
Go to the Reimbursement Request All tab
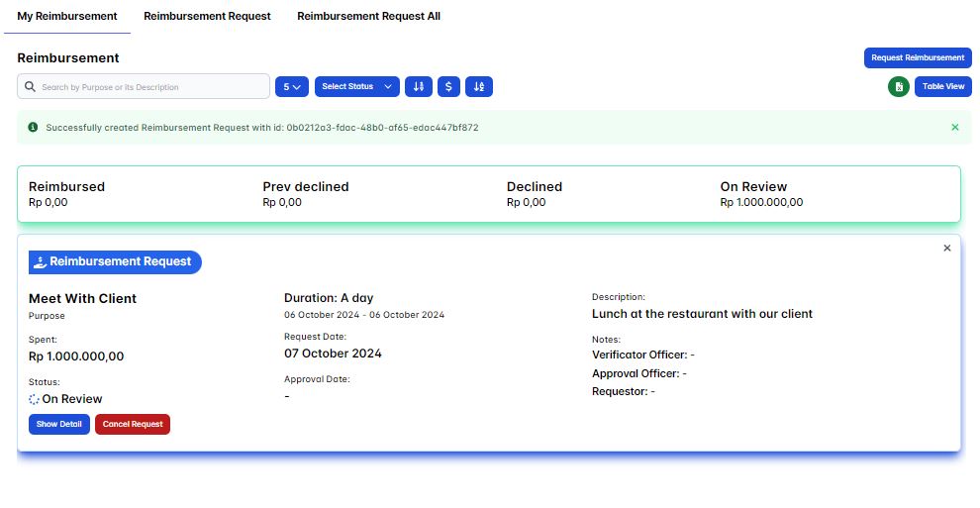click(368, 17)
